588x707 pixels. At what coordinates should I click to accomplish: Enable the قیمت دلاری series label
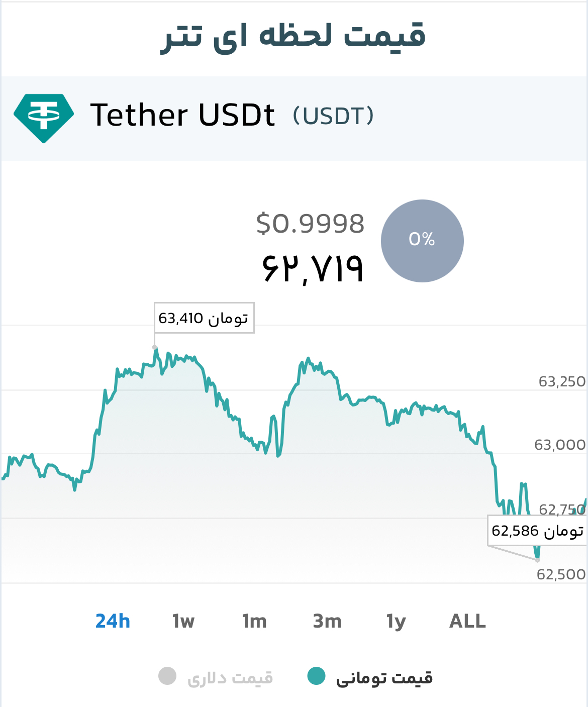point(230,678)
